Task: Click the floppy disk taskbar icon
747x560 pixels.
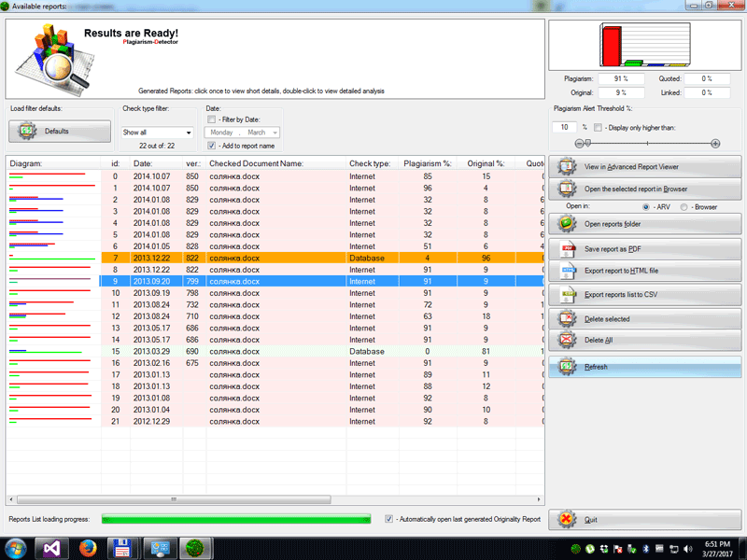Action: 122,549
